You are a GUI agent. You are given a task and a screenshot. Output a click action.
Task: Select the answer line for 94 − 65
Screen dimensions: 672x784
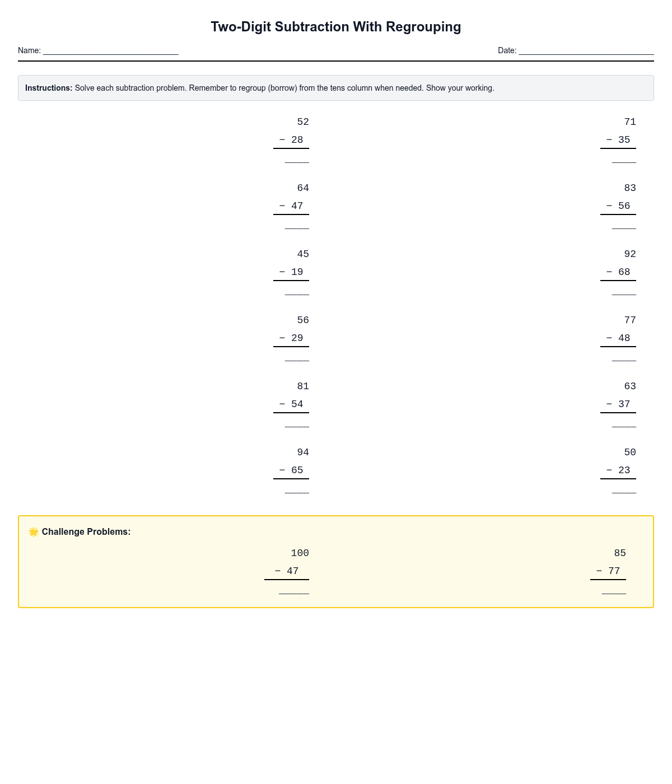[297, 488]
